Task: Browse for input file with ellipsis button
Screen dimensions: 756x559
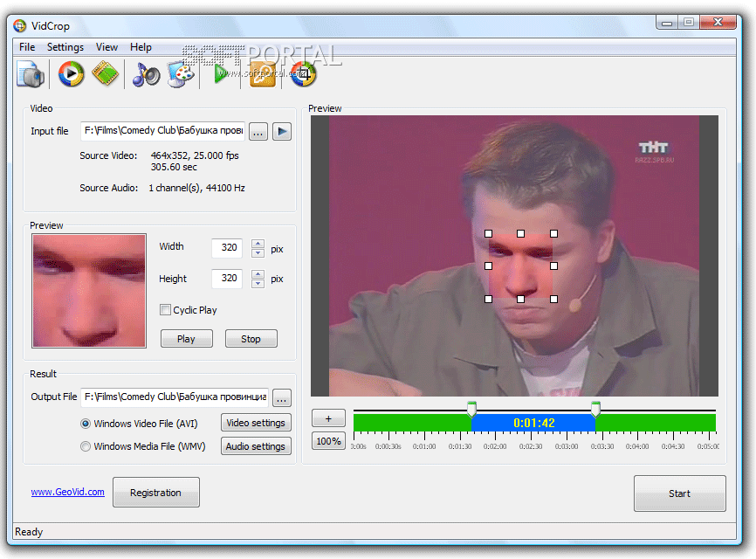Action: coord(258,131)
